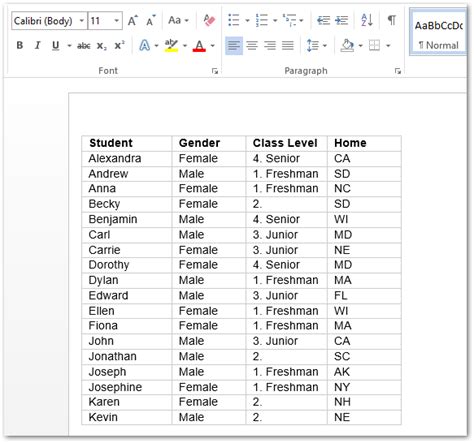Click the paragraph shading bucket icon

tap(347, 45)
